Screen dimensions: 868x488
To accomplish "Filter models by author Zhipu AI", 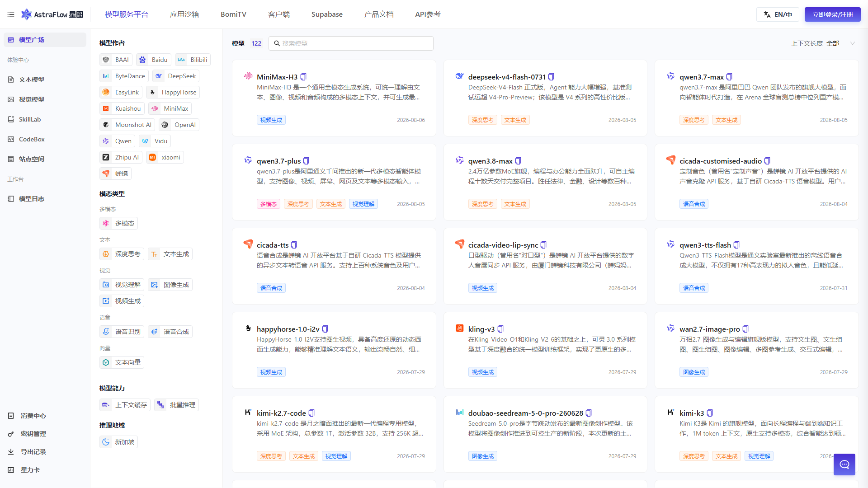I will (x=121, y=157).
